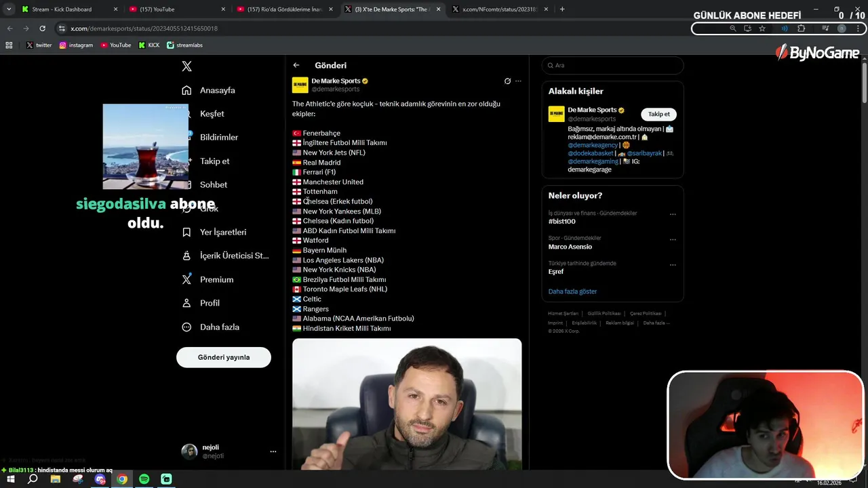Click De Marke Sports post avatar

300,85
